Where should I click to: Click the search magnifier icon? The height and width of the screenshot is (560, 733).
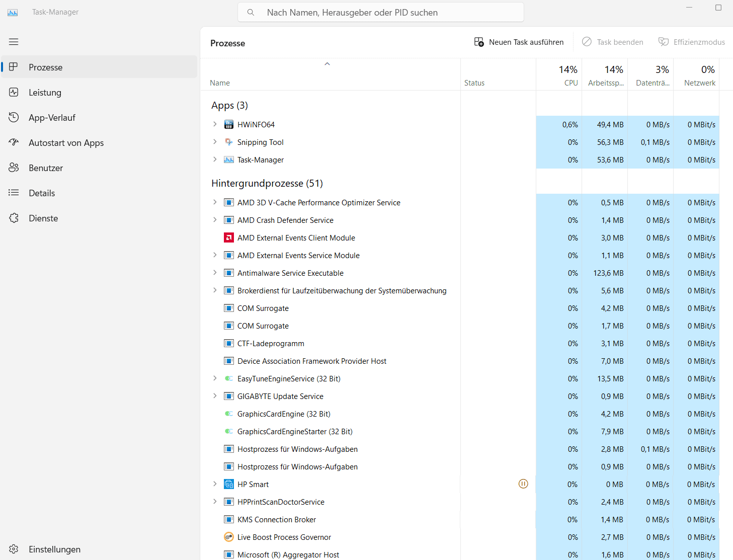tap(251, 13)
